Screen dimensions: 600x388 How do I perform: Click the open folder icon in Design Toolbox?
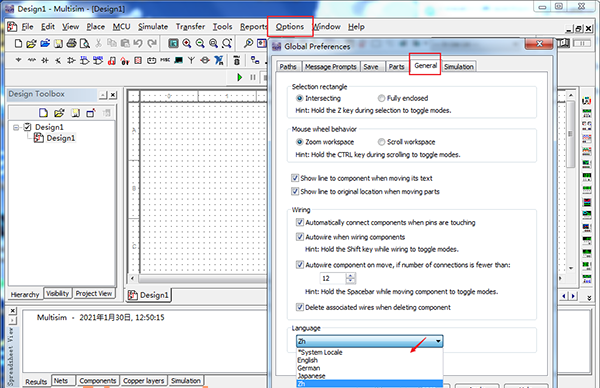pos(59,113)
